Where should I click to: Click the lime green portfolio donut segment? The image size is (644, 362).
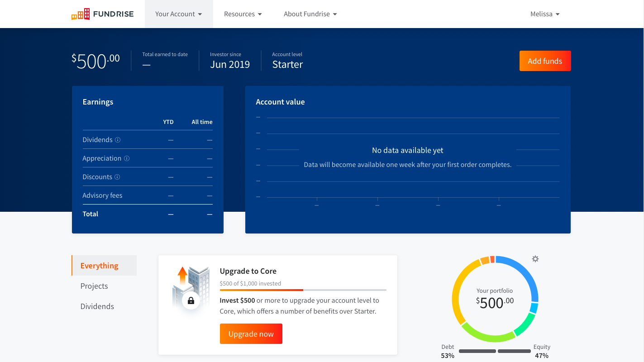tap(488, 338)
